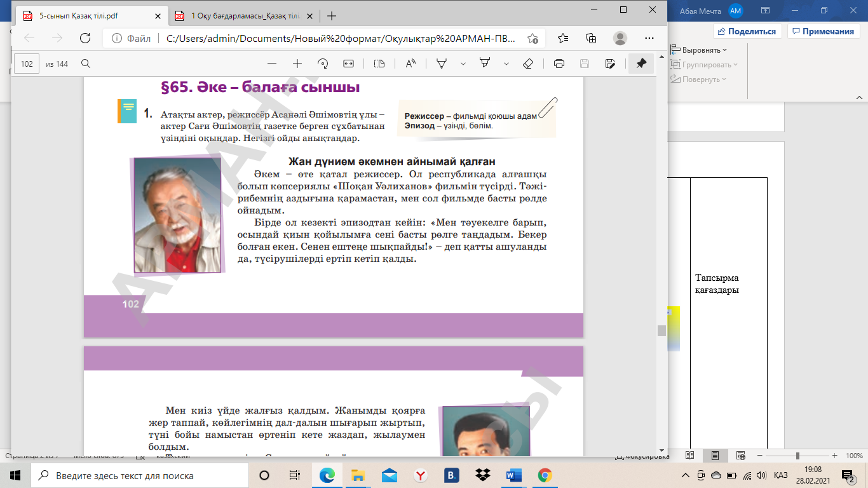Enable Фокусировка mode in Word
The image size is (868, 488).
click(x=643, y=456)
